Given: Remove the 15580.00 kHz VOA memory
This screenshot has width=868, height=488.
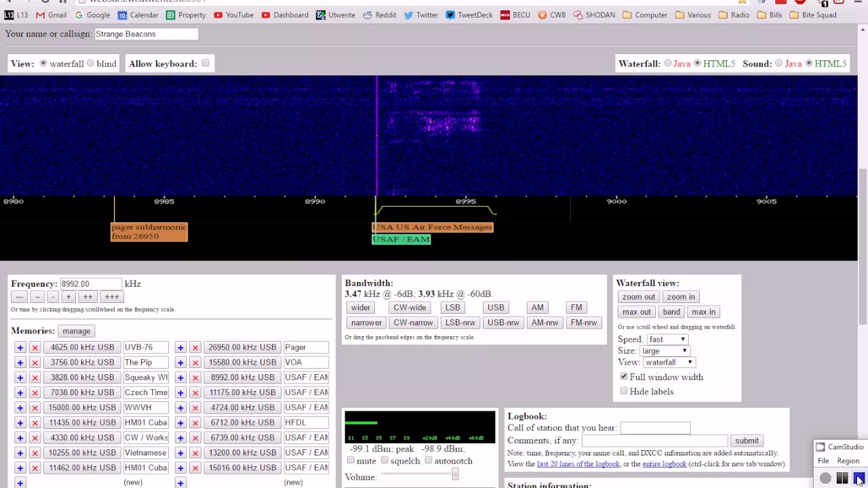Looking at the screenshot, I should pyautogui.click(x=195, y=363).
